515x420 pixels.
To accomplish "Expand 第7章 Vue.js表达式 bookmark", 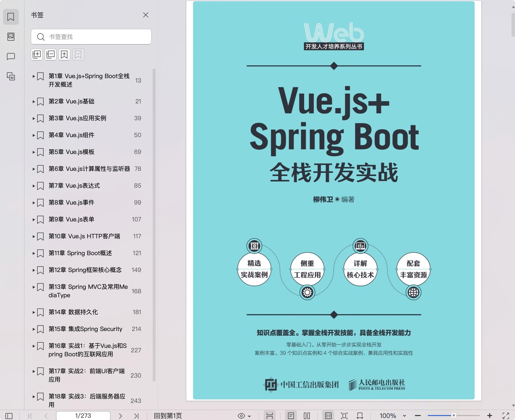I will click(x=33, y=186).
